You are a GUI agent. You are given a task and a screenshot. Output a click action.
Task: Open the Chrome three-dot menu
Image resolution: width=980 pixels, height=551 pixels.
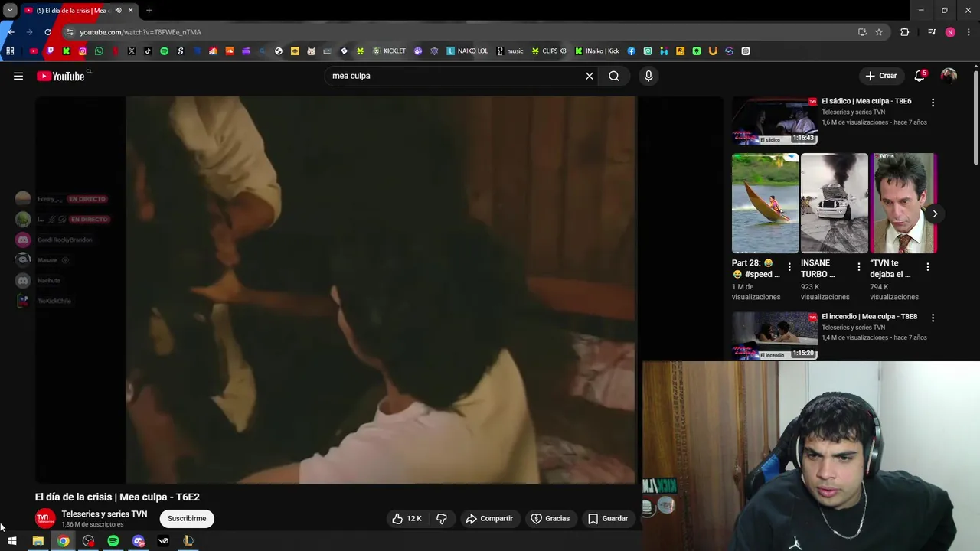pyautogui.click(x=969, y=32)
